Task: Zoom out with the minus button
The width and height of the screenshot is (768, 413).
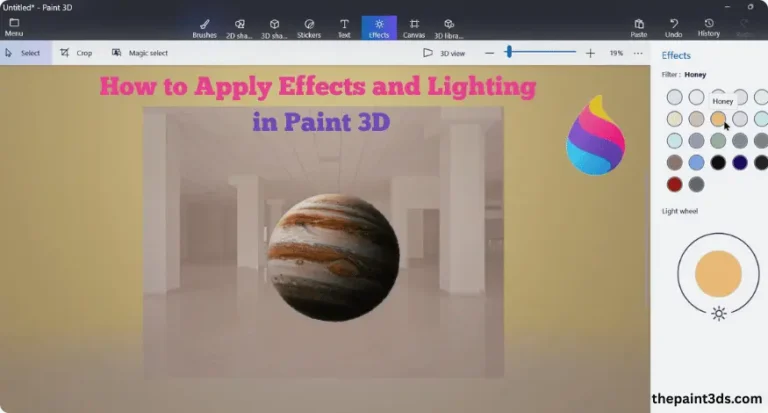Action: pyautogui.click(x=489, y=53)
